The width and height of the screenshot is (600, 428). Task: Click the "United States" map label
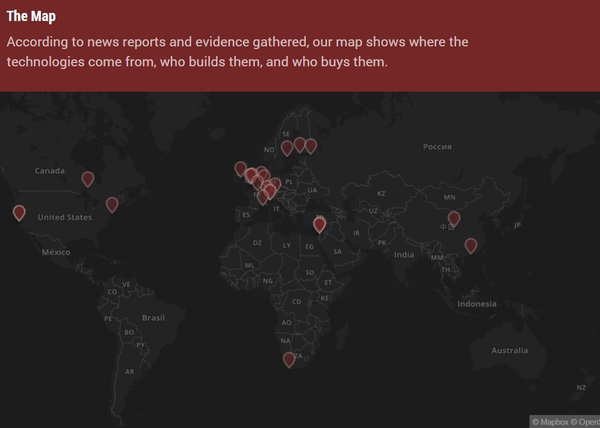pos(65,217)
